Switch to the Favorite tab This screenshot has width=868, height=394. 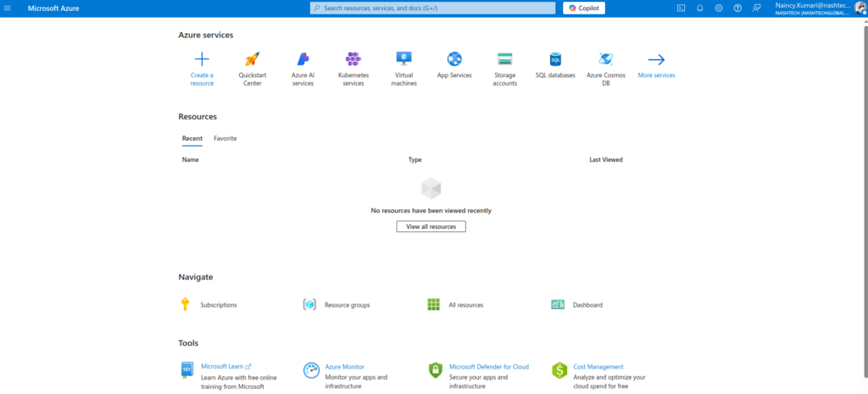(225, 138)
